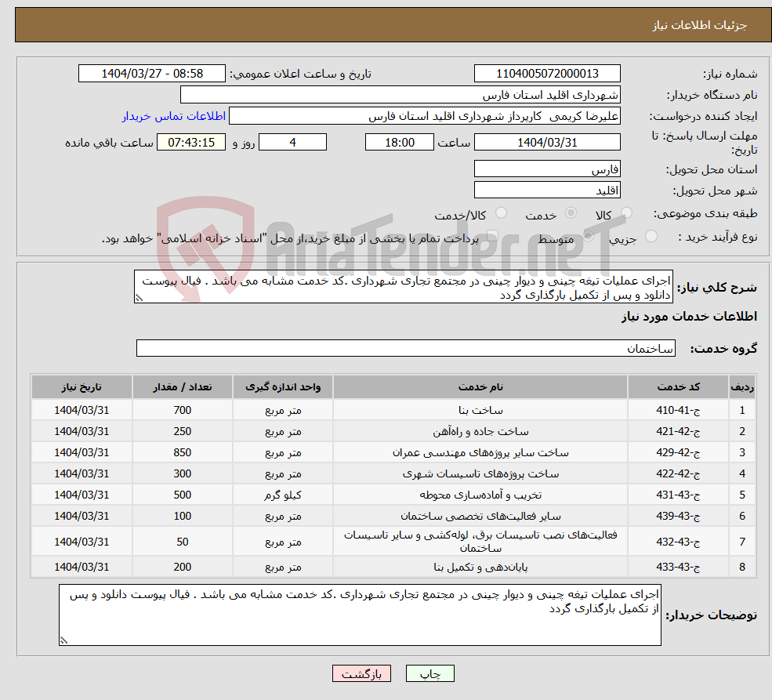Viewport: 772px width, 700px height.
Task: Select the خدمت radio button
Action: pos(570,212)
